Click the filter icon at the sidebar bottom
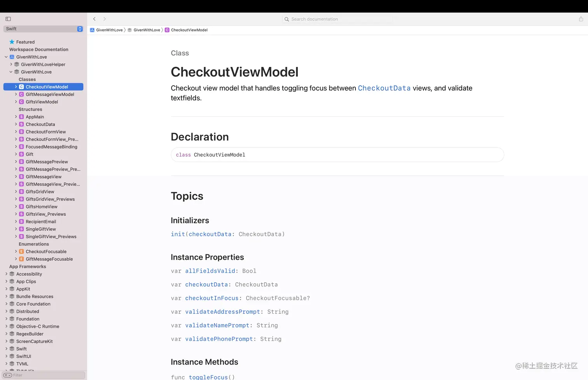 point(7,375)
